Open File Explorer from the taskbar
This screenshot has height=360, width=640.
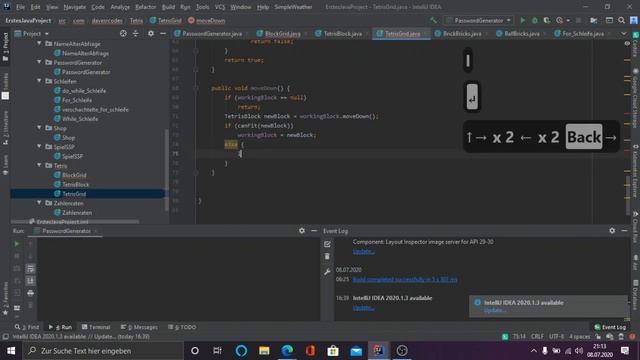pyautogui.click(x=264, y=351)
